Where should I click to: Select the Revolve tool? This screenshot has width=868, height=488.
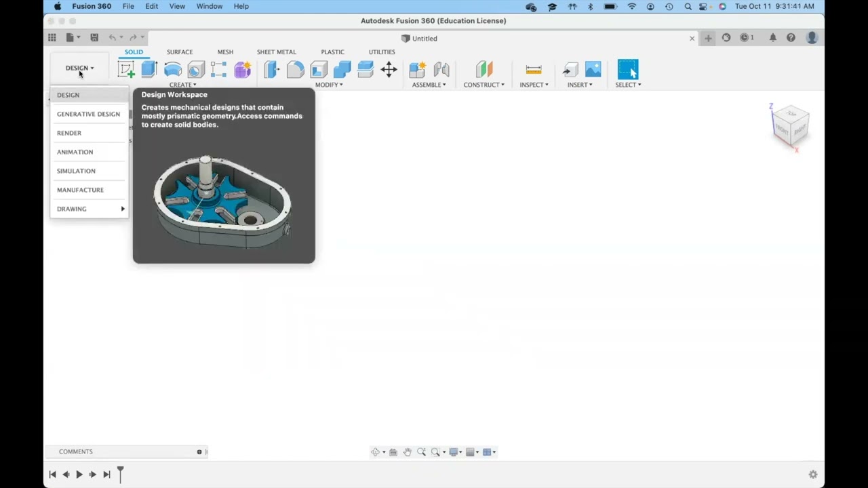(x=173, y=69)
